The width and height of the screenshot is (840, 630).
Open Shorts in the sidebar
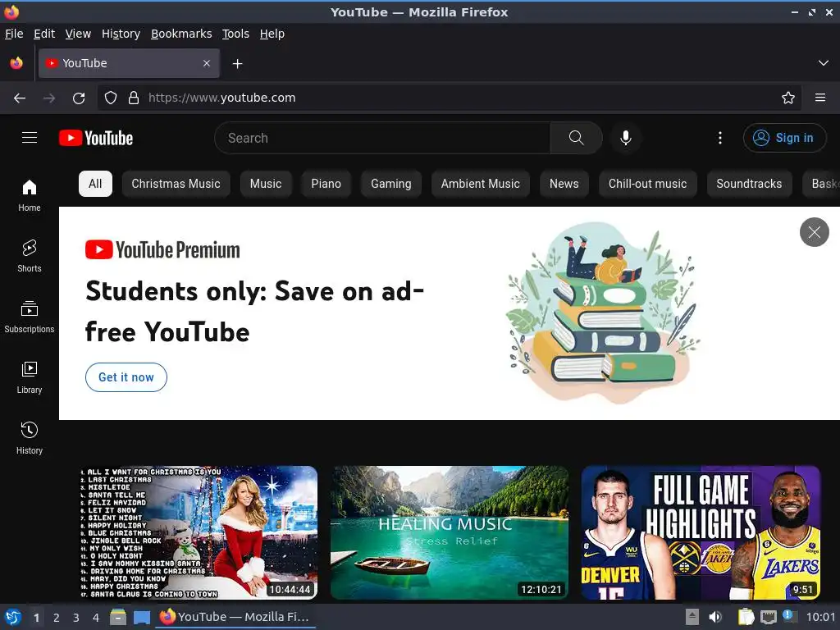click(30, 256)
